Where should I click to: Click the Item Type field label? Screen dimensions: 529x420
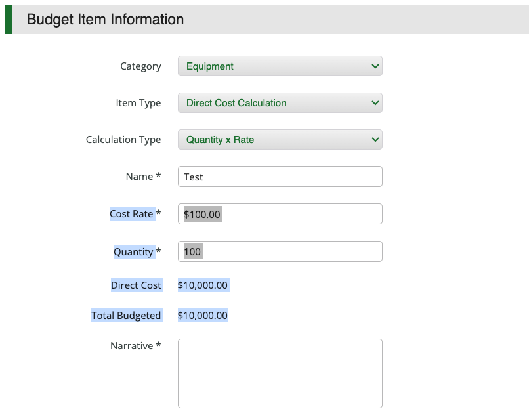138,103
